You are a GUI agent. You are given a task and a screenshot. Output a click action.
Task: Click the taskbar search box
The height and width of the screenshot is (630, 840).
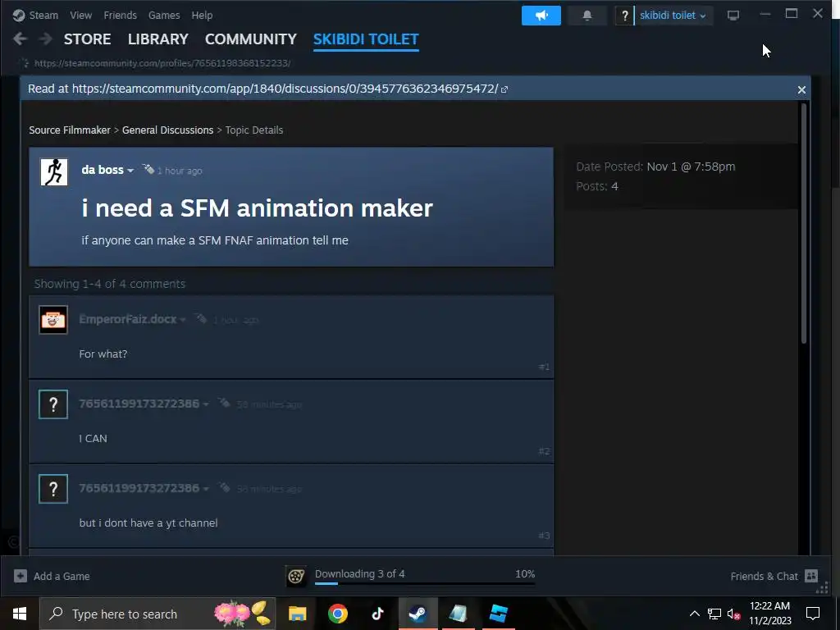click(157, 614)
